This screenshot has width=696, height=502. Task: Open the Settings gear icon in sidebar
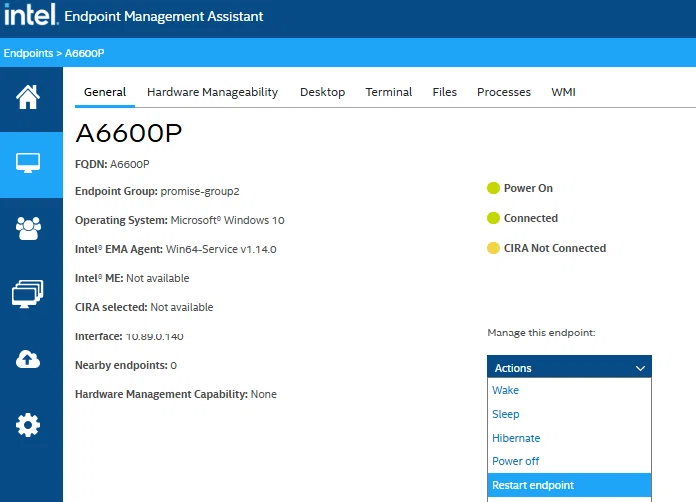pos(28,425)
